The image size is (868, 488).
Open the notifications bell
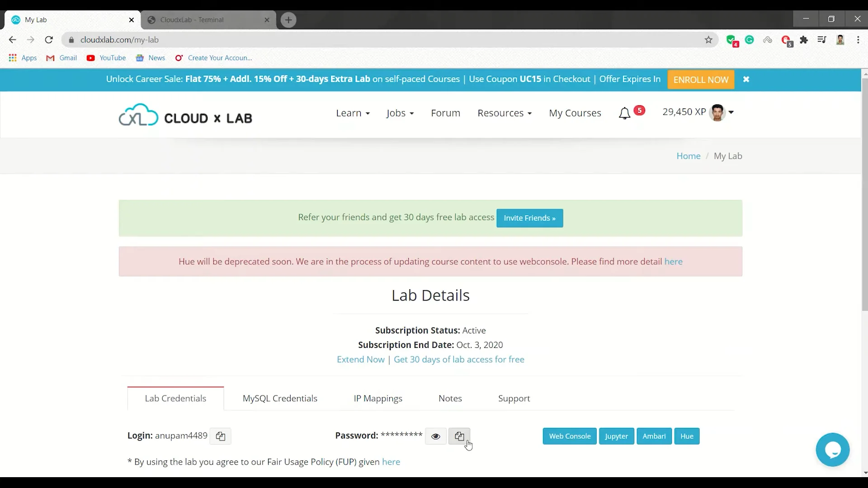click(x=624, y=113)
